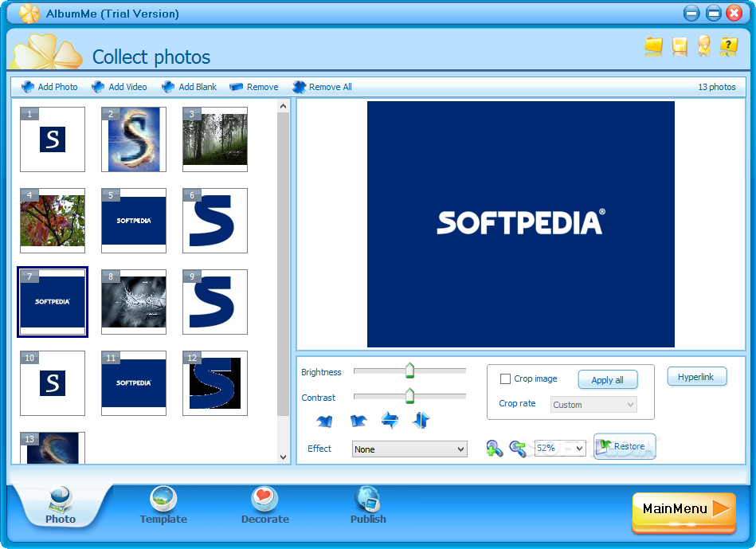This screenshot has height=549, width=756.
Task: Maximize the AlbumMe window
Action: tap(713, 13)
